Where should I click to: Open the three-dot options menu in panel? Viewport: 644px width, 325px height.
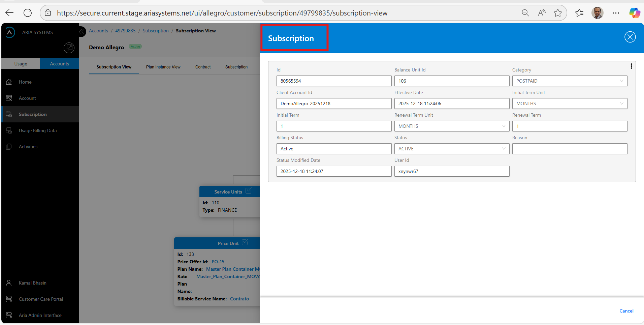click(631, 66)
